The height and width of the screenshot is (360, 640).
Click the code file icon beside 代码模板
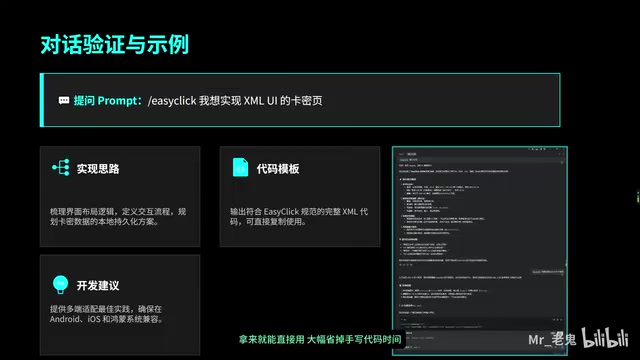pos(240,167)
